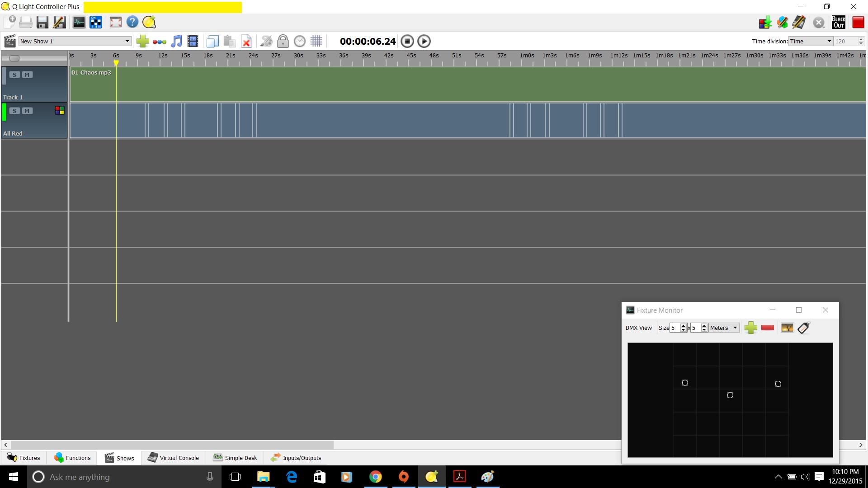Toggle snap to grid
The height and width of the screenshot is (488, 868).
coord(316,41)
